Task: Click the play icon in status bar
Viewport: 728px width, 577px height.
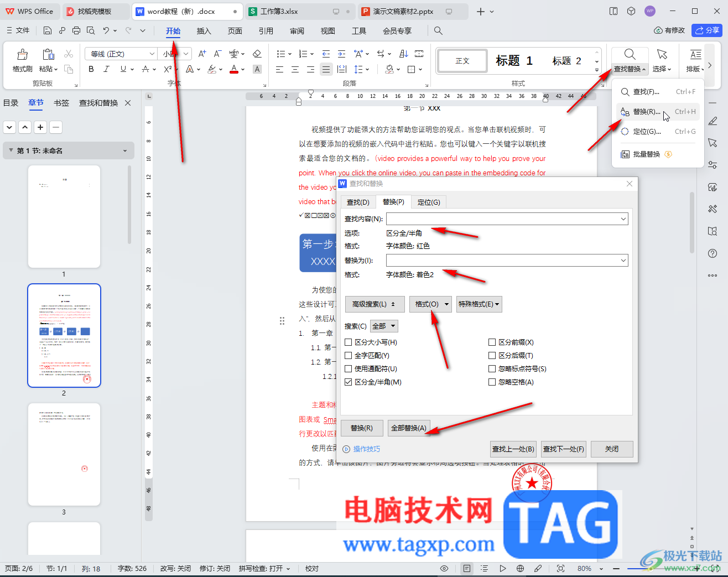Action: tap(502, 568)
